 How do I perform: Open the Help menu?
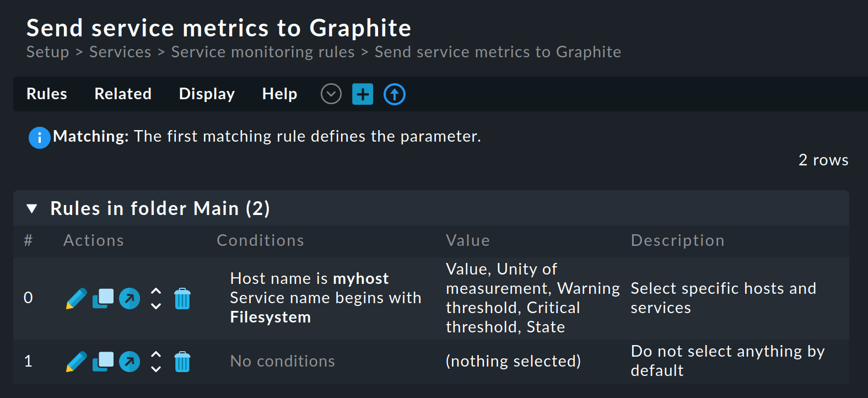click(279, 94)
